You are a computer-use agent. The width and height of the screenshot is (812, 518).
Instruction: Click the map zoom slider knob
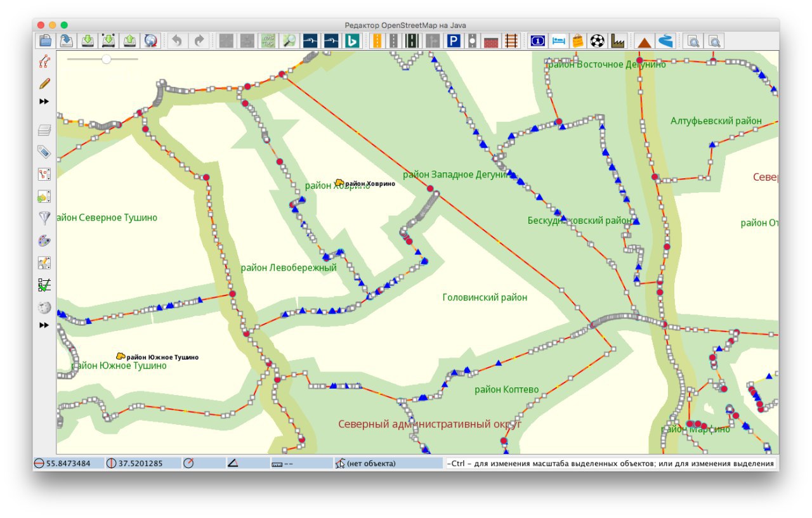pos(107,59)
